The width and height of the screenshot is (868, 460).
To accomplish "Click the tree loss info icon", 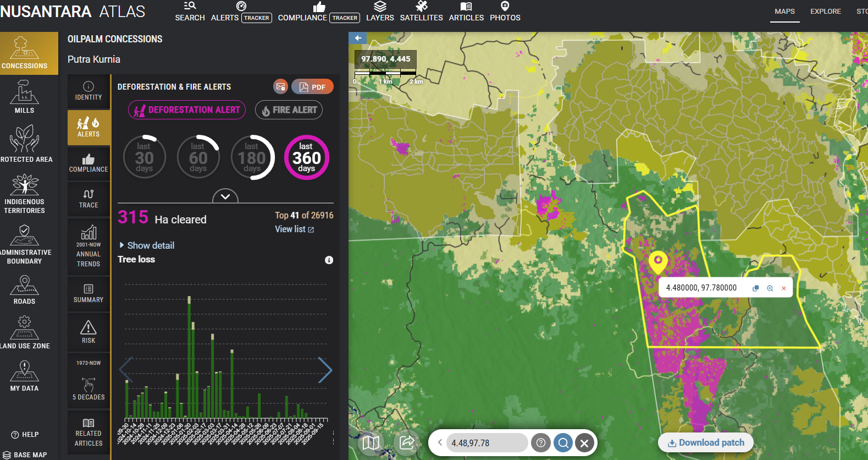I will 329,260.
